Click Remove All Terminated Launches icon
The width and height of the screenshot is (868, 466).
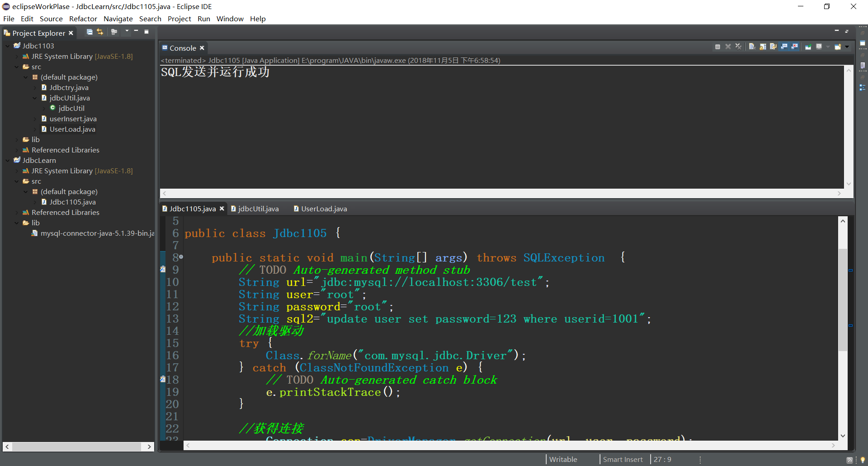tap(738, 47)
